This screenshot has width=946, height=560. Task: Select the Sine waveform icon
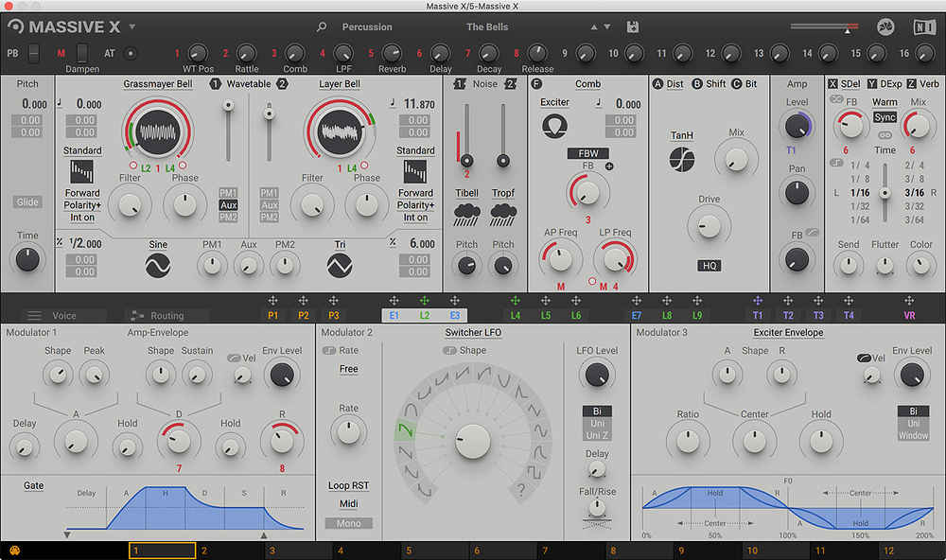[x=158, y=267]
